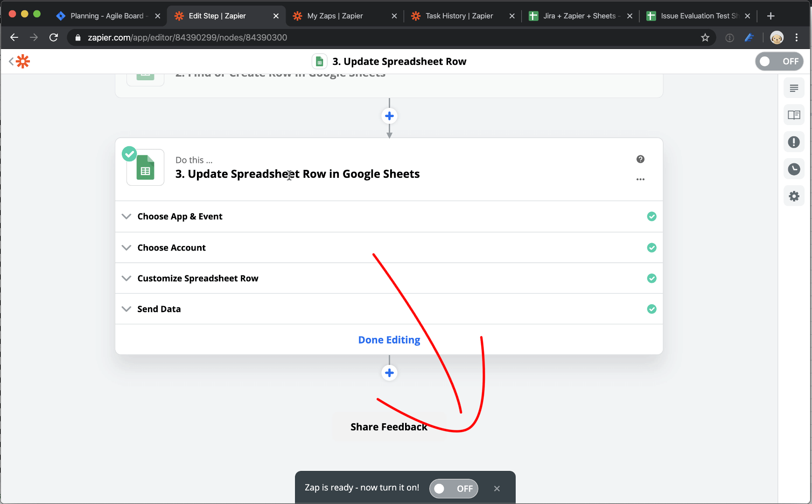The image size is (812, 504).
Task: Click the info extension icon in toolbar
Action: click(x=729, y=38)
